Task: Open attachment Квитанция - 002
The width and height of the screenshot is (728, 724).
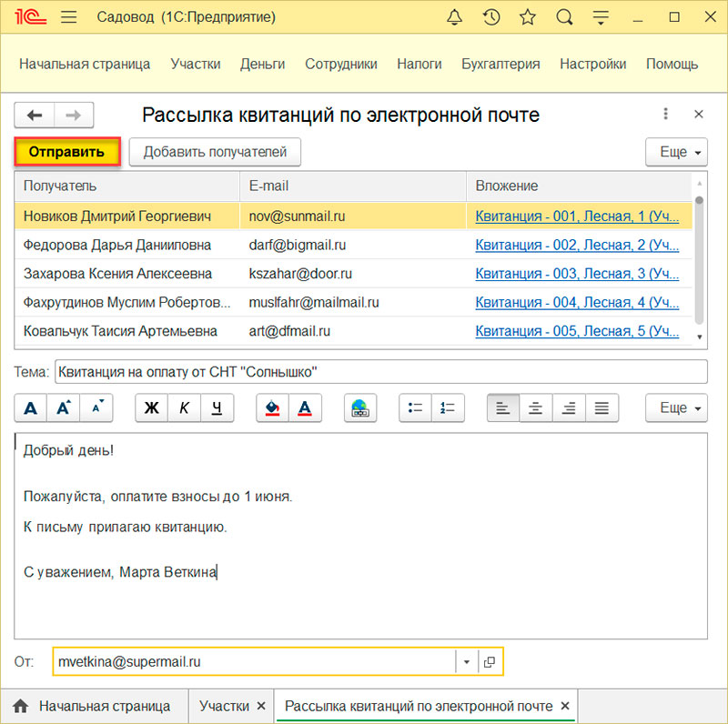Action: (577, 245)
